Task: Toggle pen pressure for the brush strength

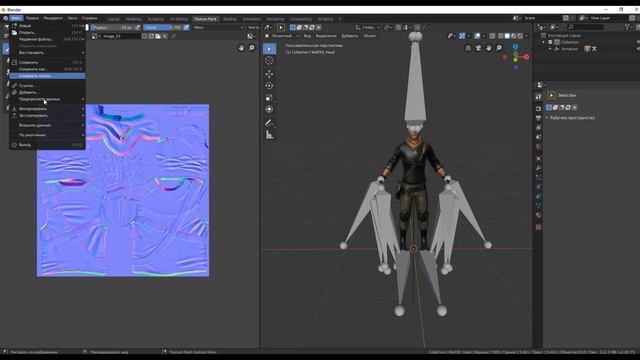Action: click(186, 27)
